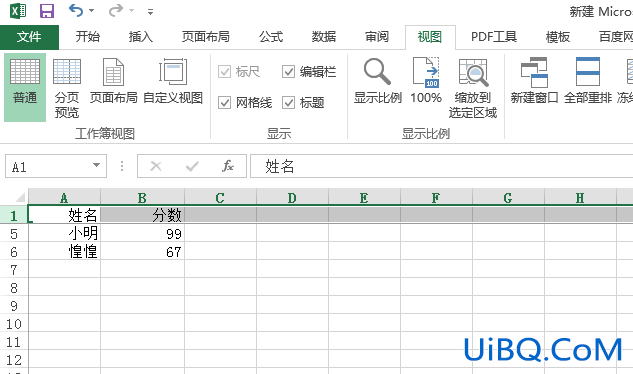
Task: Click 全部重排 arrange all windows
Action: coord(588,81)
